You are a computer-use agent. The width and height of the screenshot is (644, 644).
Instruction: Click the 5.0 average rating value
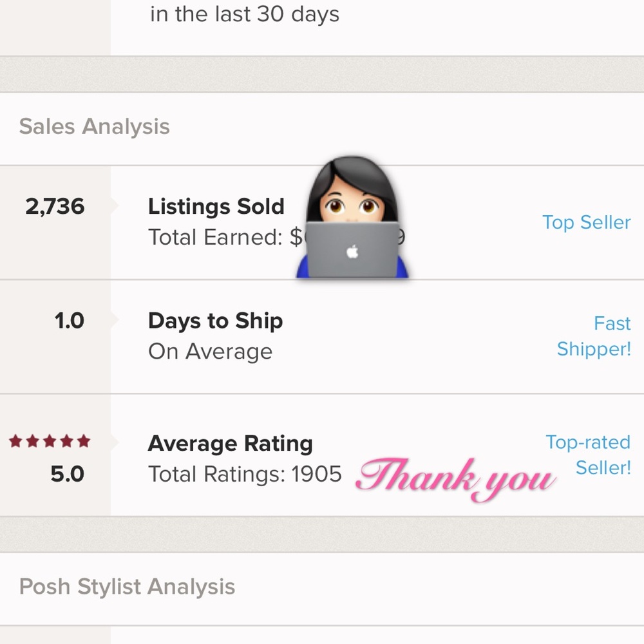68,474
